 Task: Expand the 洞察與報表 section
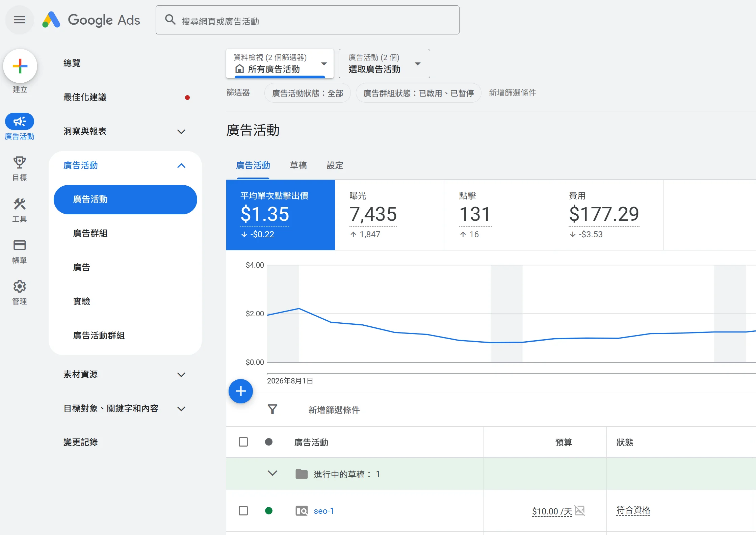[x=181, y=131]
